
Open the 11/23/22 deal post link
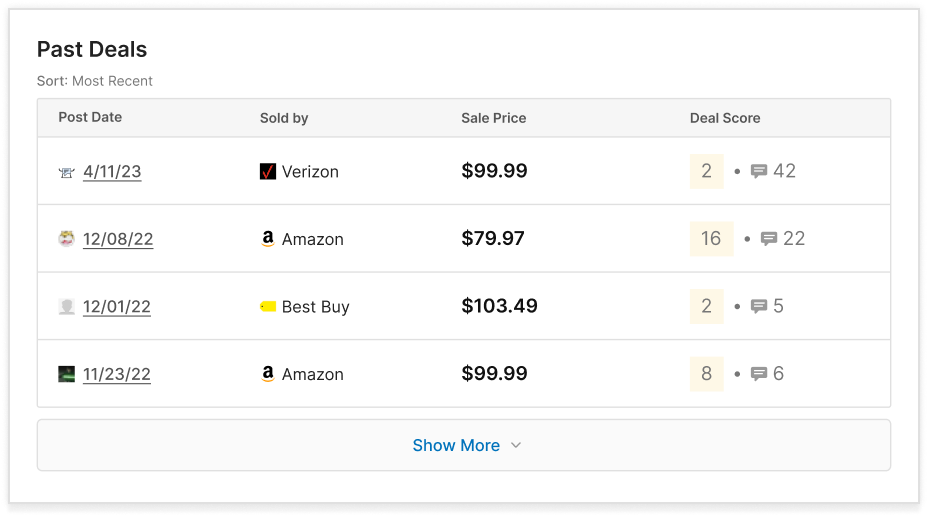117,374
